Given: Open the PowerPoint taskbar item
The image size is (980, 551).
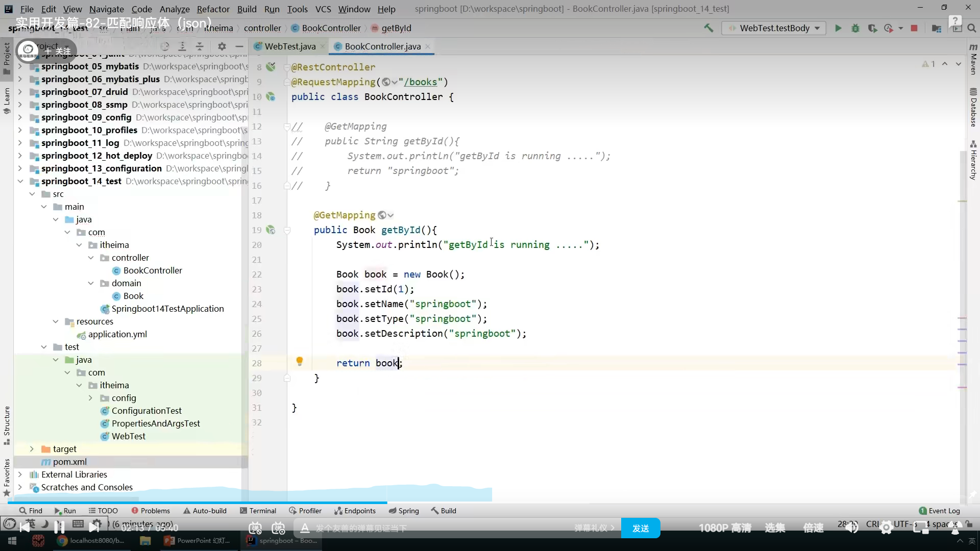Looking at the screenshot, I should tap(197, 541).
